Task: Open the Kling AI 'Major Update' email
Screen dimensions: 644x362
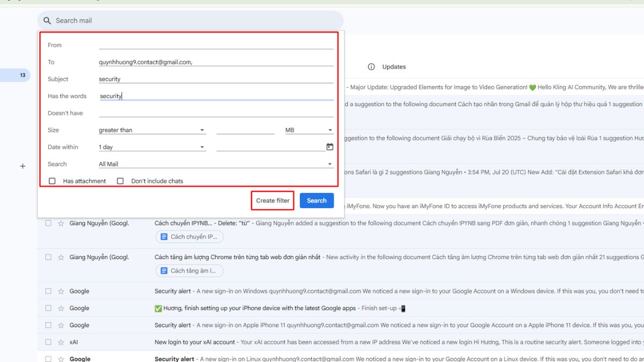Action: tap(494, 87)
